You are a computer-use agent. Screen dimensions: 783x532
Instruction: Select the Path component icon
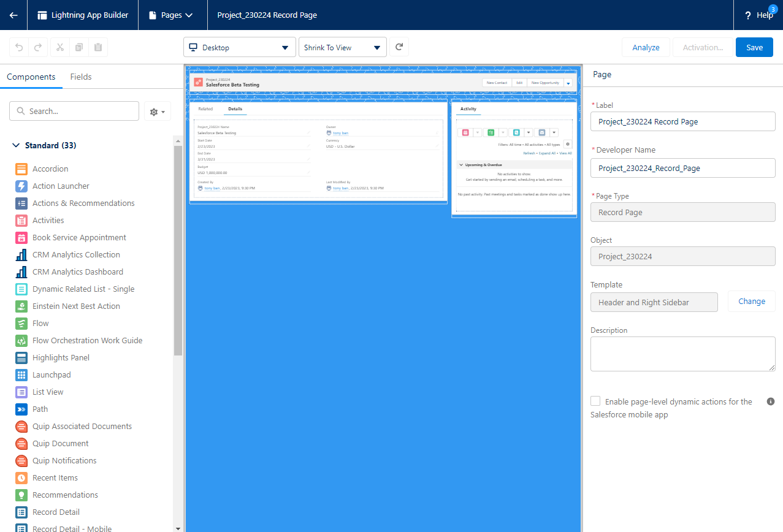[21, 409]
